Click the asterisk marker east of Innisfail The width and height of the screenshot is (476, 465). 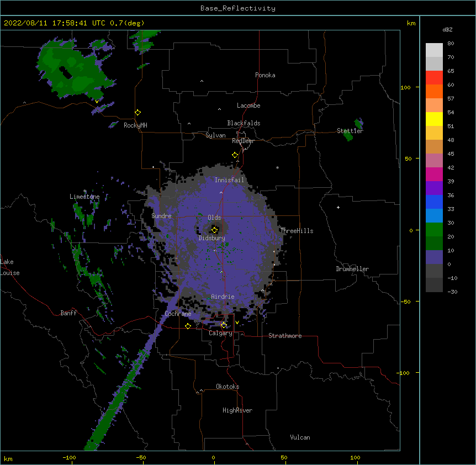point(277,167)
